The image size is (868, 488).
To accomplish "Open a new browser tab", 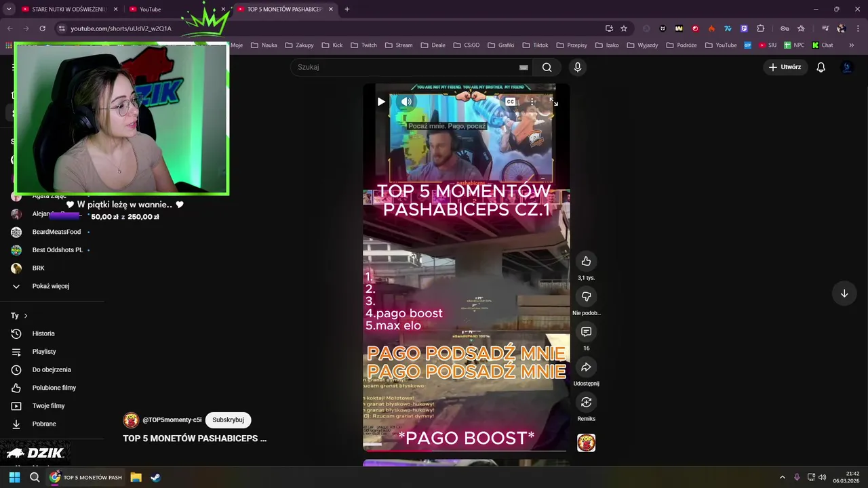I will (x=347, y=9).
